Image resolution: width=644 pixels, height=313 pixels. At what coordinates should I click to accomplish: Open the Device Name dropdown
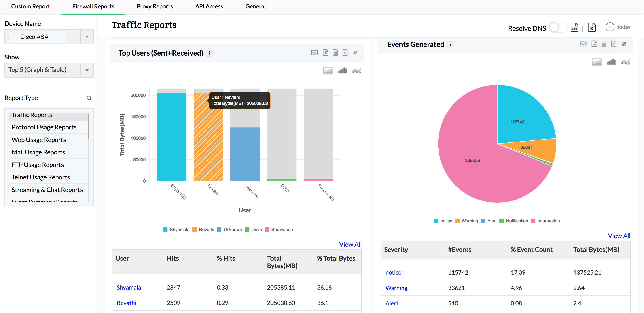87,37
